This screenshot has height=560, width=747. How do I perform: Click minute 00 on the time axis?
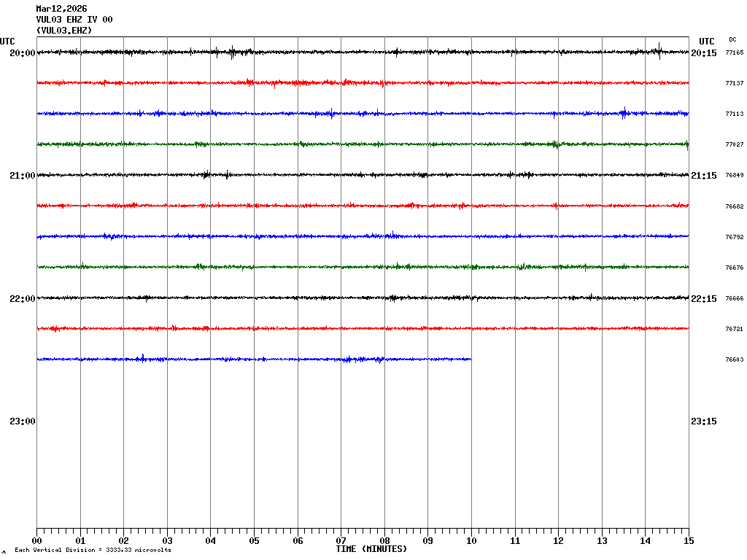tap(36, 541)
